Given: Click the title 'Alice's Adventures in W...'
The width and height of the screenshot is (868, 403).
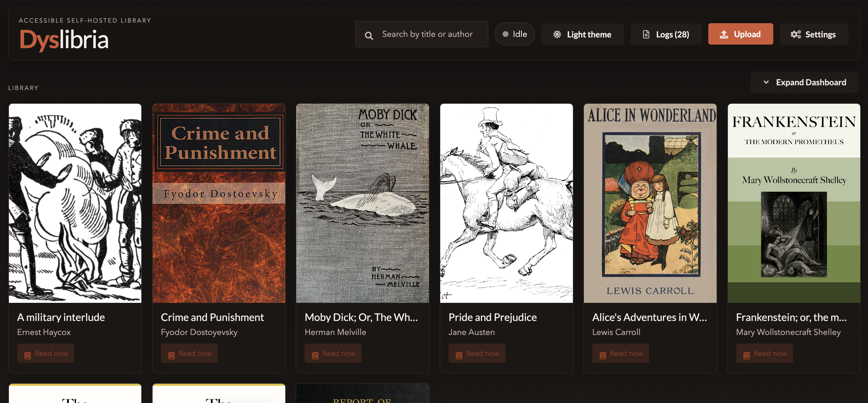Looking at the screenshot, I should (649, 317).
